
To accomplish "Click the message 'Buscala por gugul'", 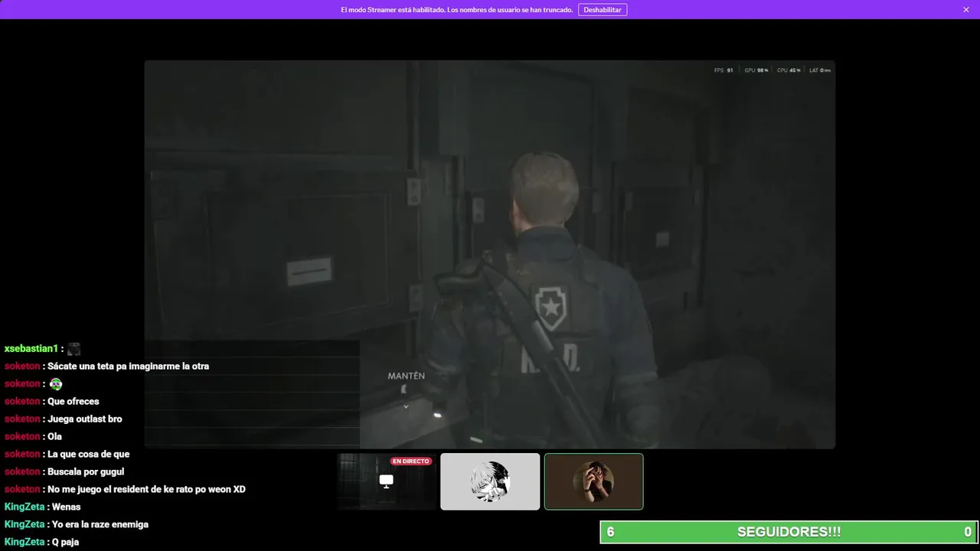I will (x=86, y=472).
